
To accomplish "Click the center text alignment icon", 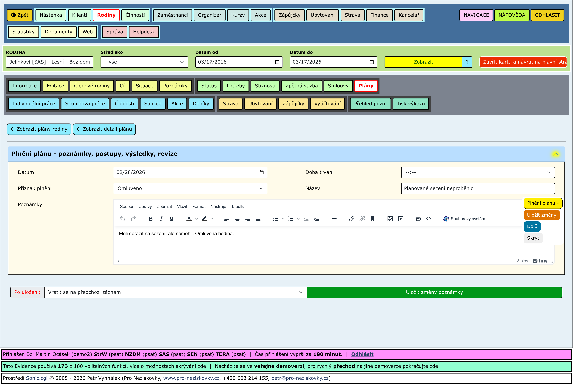I will [x=237, y=219].
